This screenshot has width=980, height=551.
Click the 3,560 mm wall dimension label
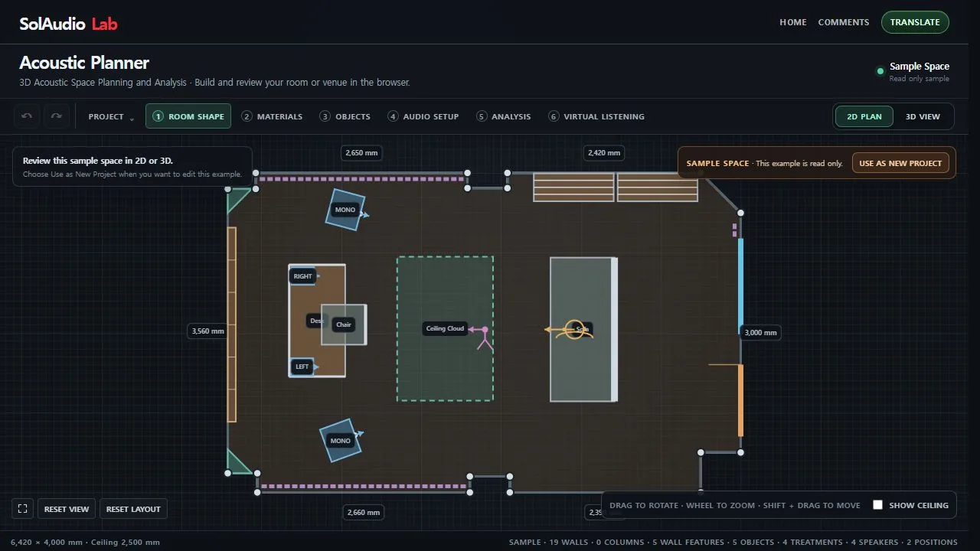(x=208, y=331)
